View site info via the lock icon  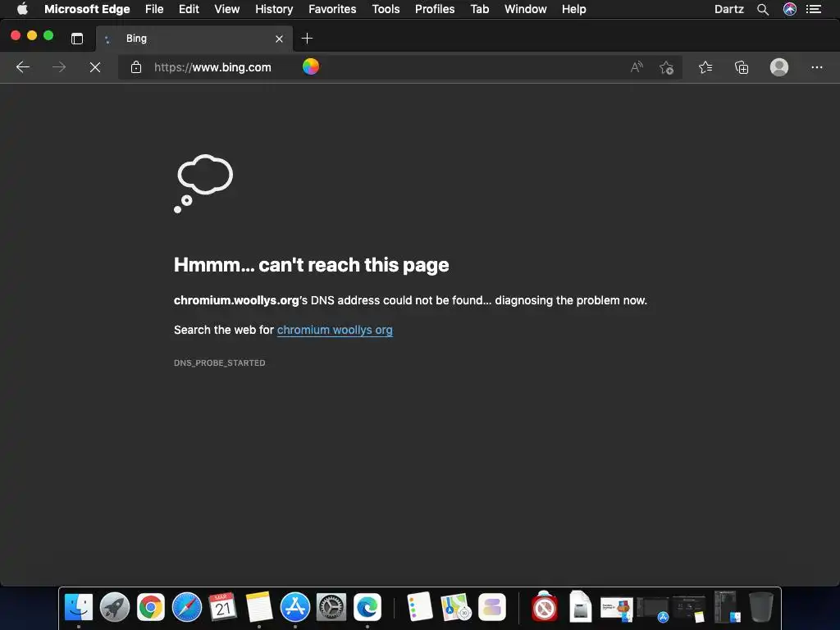click(136, 67)
